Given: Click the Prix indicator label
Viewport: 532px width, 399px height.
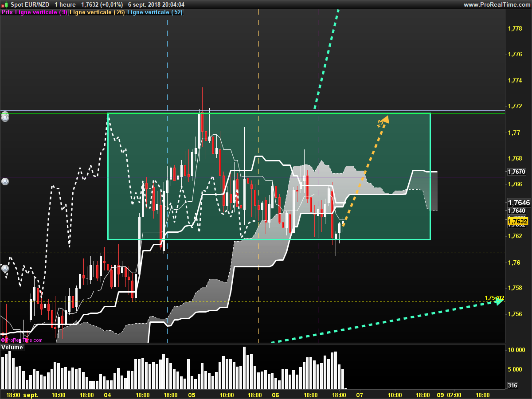Looking at the screenshot, I should point(7,12).
